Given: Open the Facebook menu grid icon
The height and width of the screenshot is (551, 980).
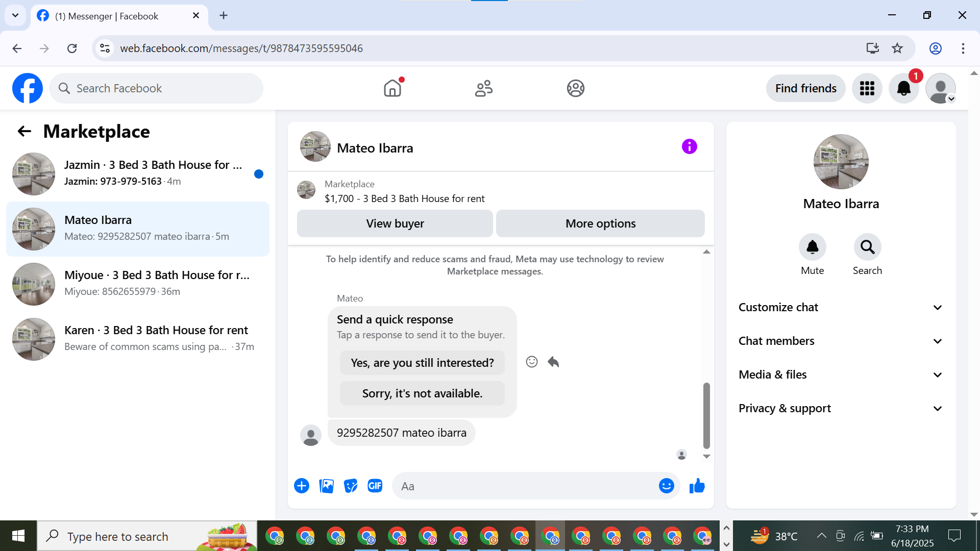Looking at the screenshot, I should click(867, 88).
